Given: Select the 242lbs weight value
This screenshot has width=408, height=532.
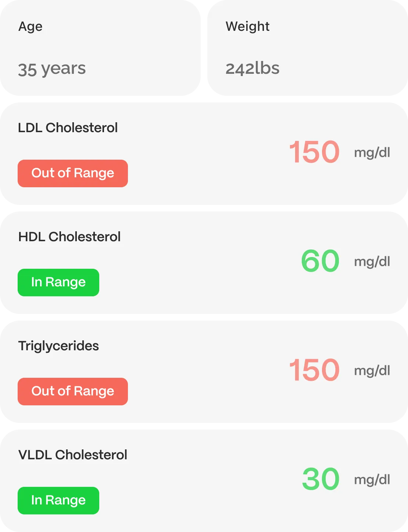Looking at the screenshot, I should pyautogui.click(x=252, y=69).
